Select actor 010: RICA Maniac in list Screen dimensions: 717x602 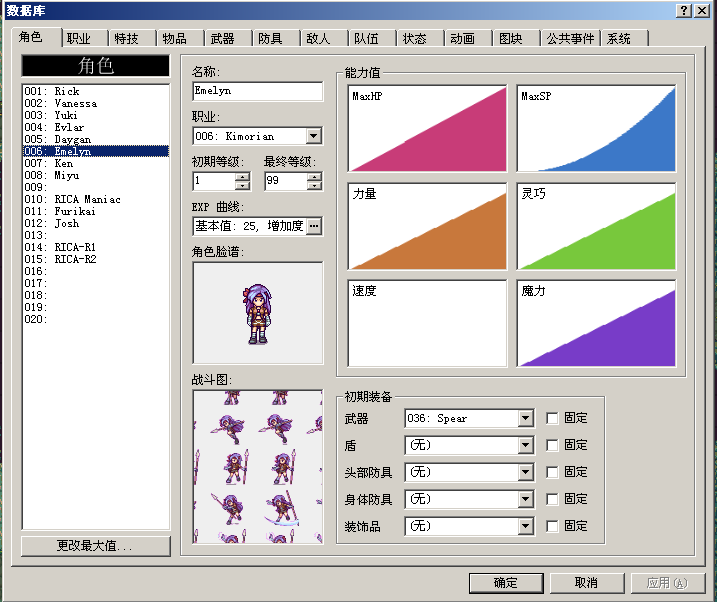point(96,199)
